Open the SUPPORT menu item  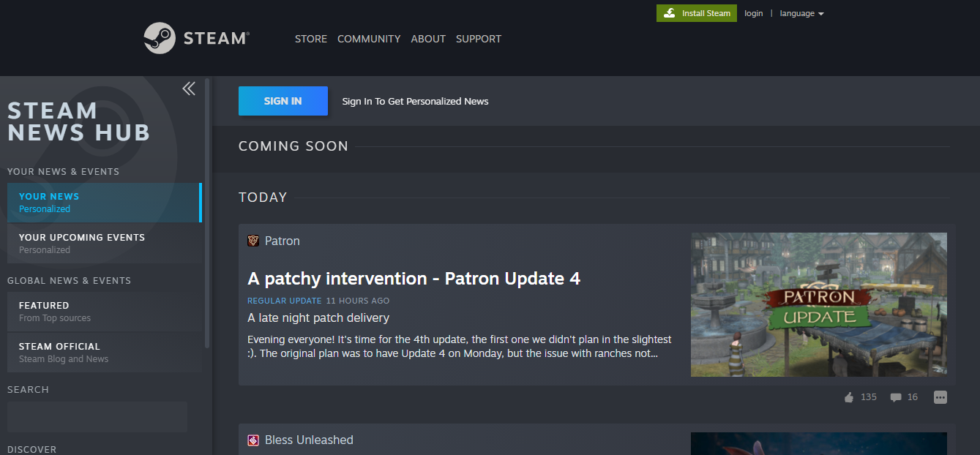479,39
